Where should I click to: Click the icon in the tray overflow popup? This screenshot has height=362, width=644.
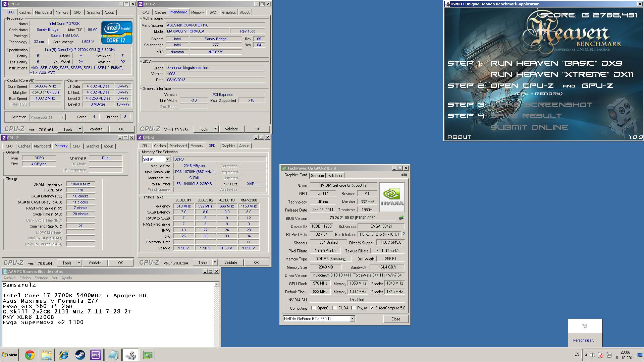tap(585, 326)
